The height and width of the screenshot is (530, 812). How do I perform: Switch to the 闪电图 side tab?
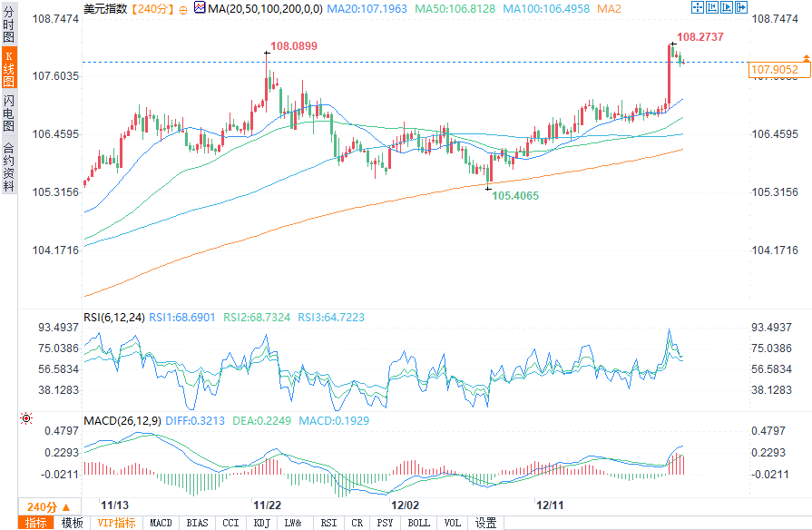[x=8, y=113]
